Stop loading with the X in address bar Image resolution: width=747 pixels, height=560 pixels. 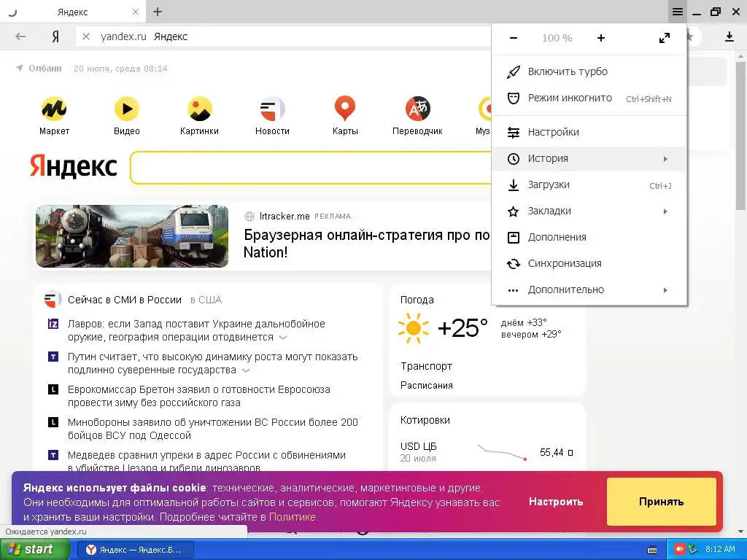point(86,36)
